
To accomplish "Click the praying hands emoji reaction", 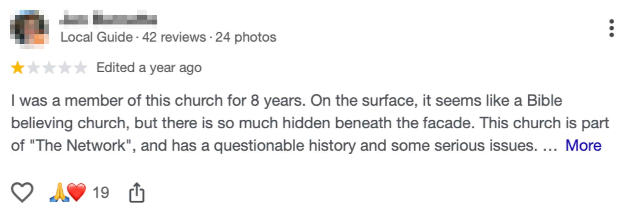I will pos(59,192).
